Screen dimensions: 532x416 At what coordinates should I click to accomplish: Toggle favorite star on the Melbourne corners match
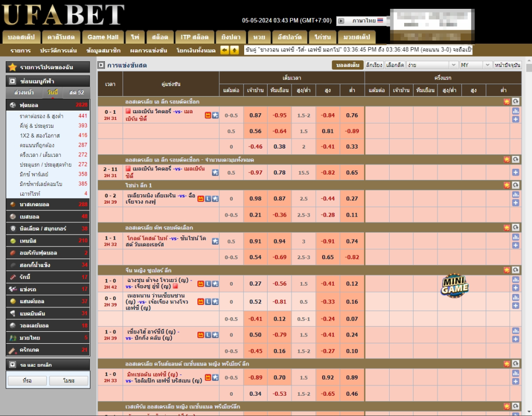pyautogui.click(x=215, y=172)
